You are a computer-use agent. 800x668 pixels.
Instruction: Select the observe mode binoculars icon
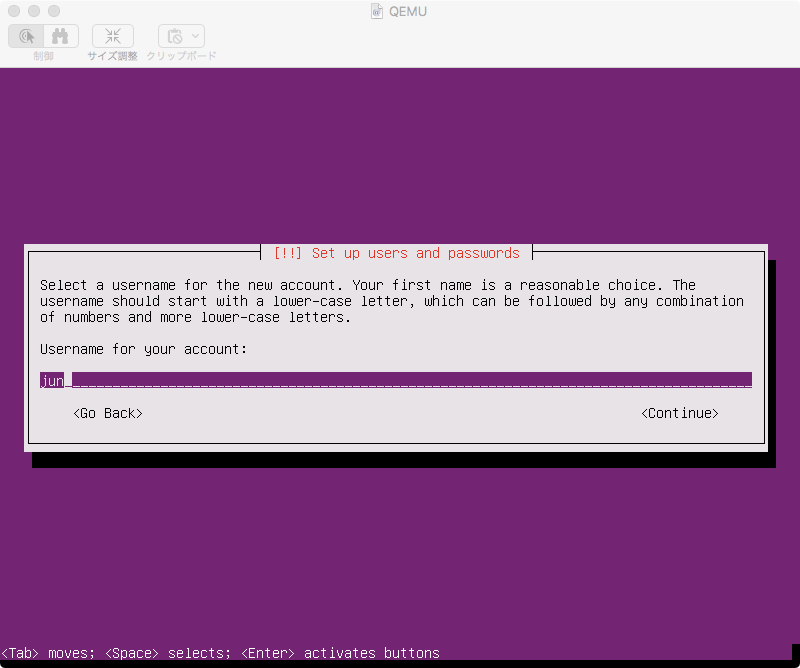[61, 36]
